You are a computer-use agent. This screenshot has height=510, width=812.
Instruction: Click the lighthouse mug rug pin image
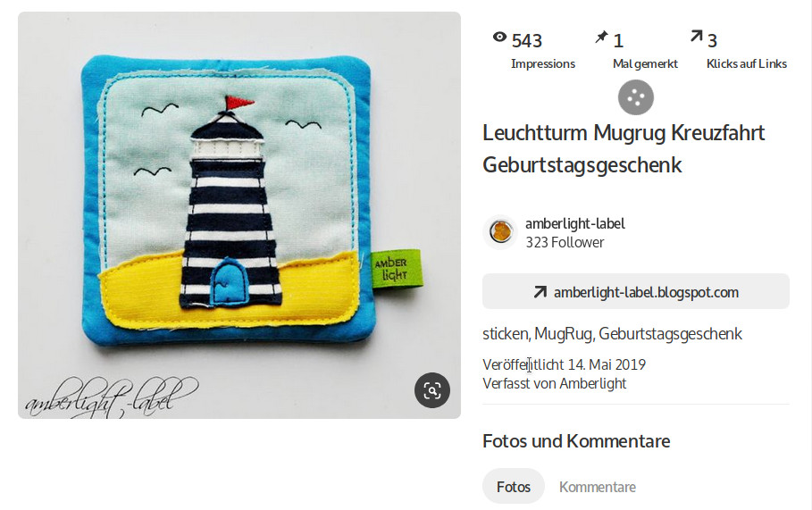coord(239,215)
